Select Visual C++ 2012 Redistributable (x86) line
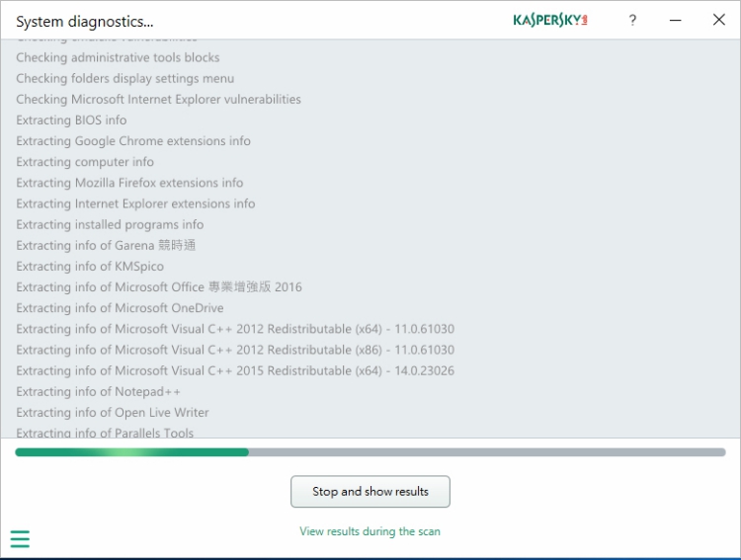Screen dimensions: 741x560 (235, 350)
